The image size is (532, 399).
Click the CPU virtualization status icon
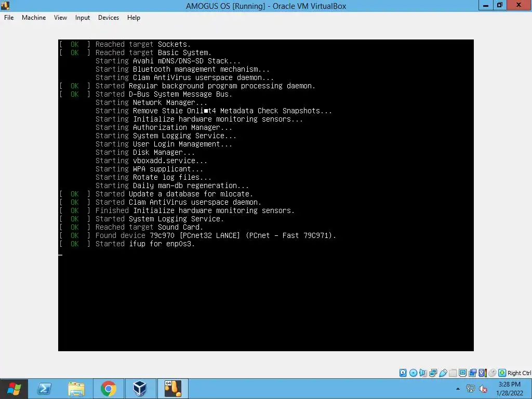[483, 373]
